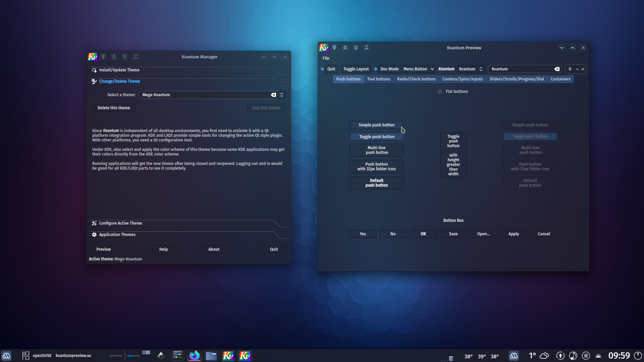644x362 pixels.
Task: Toggle the enabled Toggle push button
Action: (376, 136)
